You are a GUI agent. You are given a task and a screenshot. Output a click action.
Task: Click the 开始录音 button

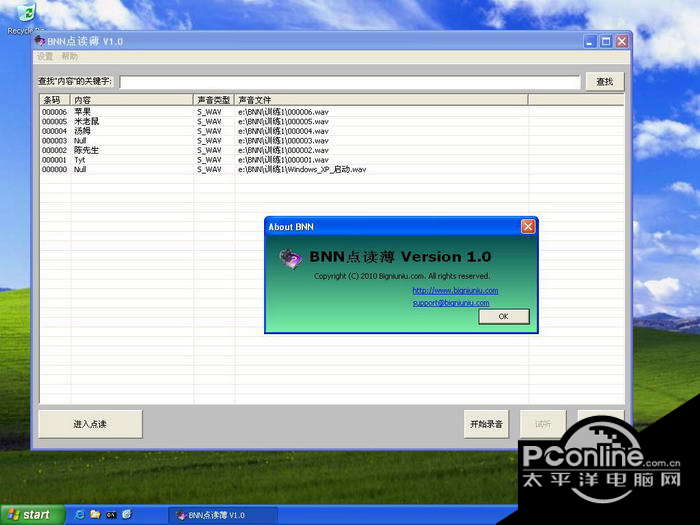(x=486, y=424)
